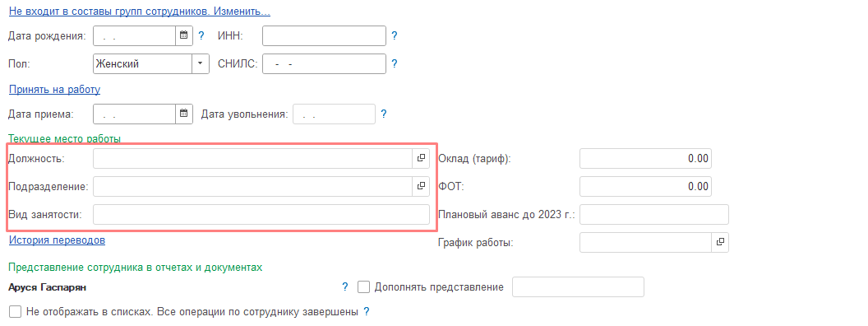Focus the ИНН input field
The image size is (868, 326).
[x=324, y=36]
